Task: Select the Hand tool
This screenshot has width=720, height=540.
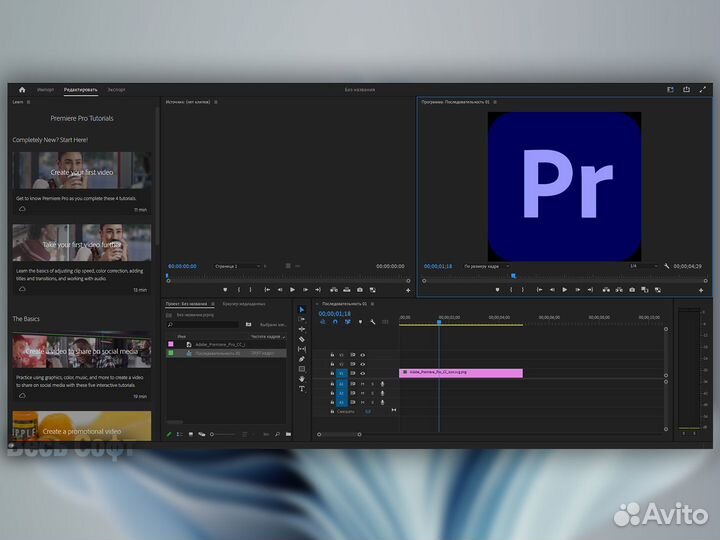Action: click(x=302, y=379)
